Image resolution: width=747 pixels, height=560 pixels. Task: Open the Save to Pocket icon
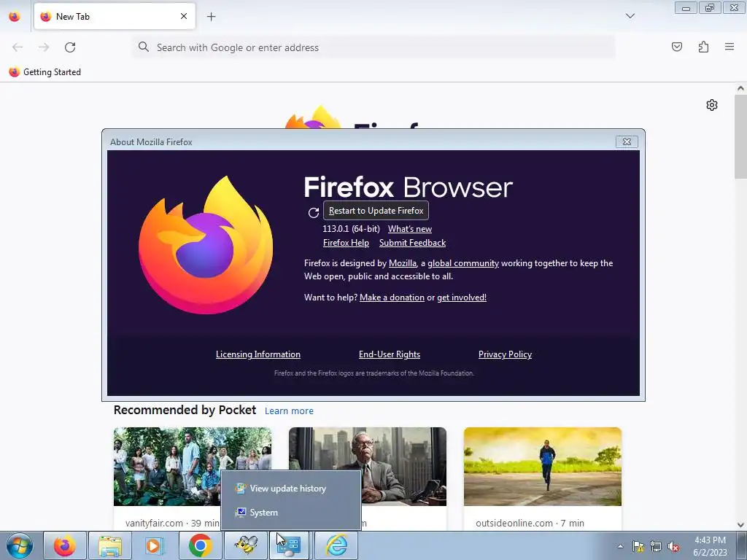[x=676, y=47]
